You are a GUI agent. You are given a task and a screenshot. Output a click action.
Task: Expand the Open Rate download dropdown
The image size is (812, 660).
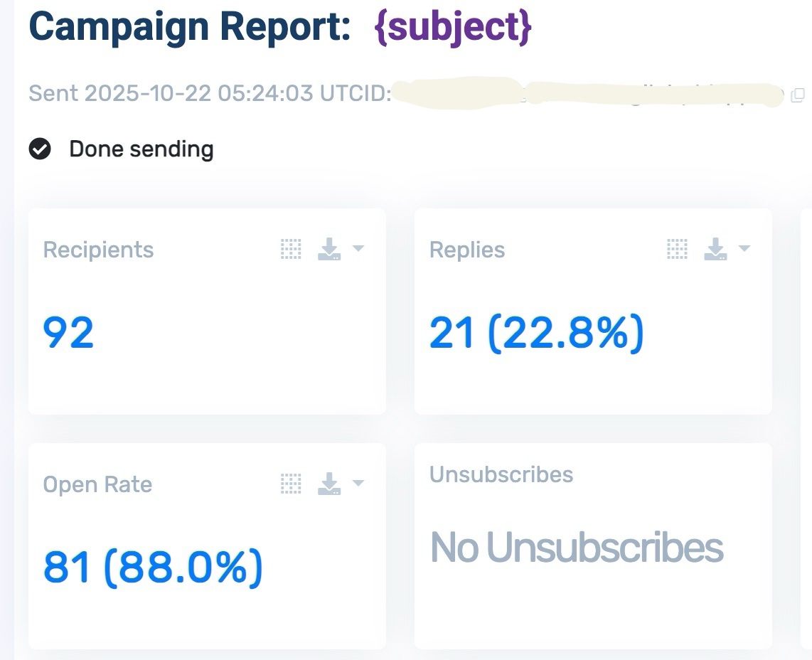click(x=359, y=483)
